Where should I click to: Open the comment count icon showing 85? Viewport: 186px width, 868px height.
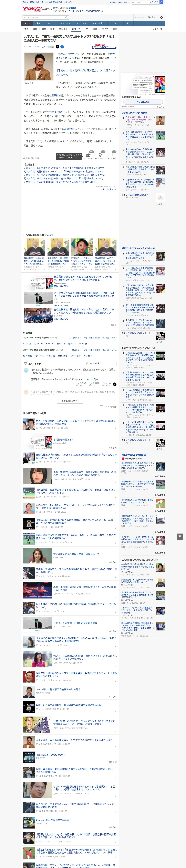44,47
